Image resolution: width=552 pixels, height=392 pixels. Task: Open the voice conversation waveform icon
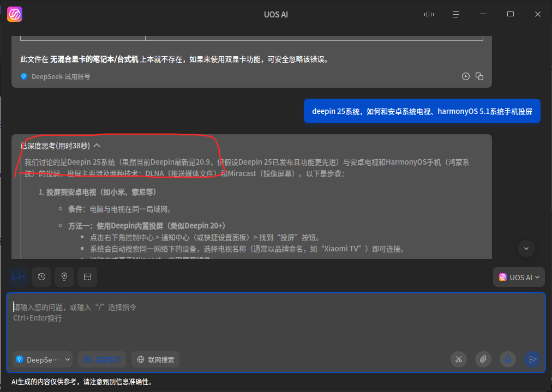pyautogui.click(x=429, y=14)
